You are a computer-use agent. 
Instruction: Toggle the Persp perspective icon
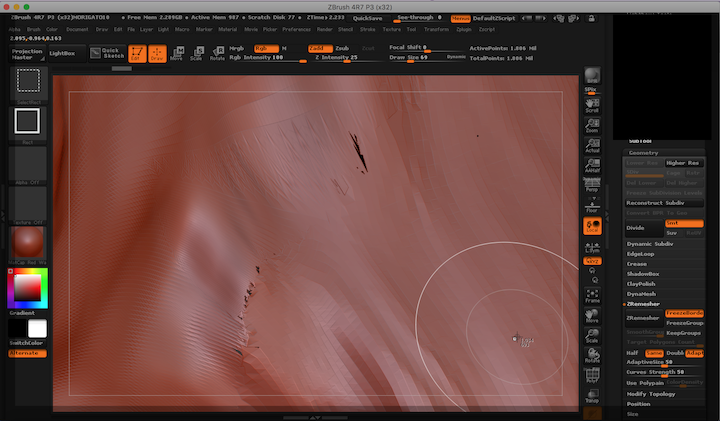(x=592, y=185)
